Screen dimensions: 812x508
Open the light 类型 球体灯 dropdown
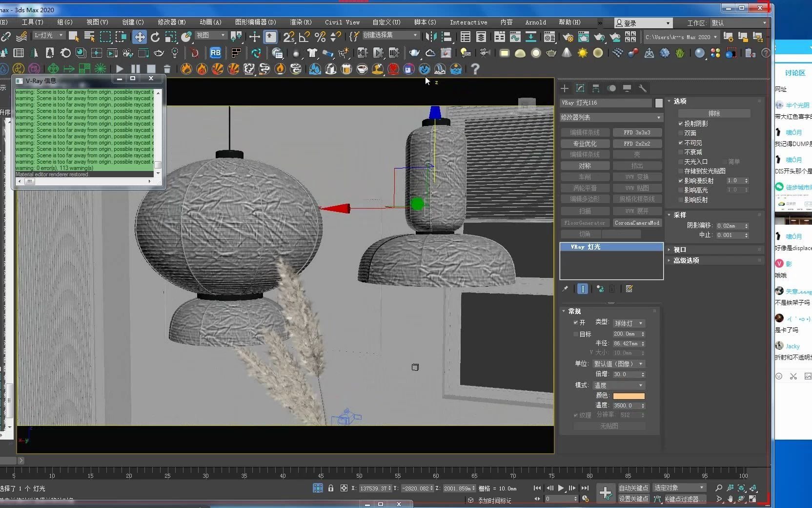629,323
